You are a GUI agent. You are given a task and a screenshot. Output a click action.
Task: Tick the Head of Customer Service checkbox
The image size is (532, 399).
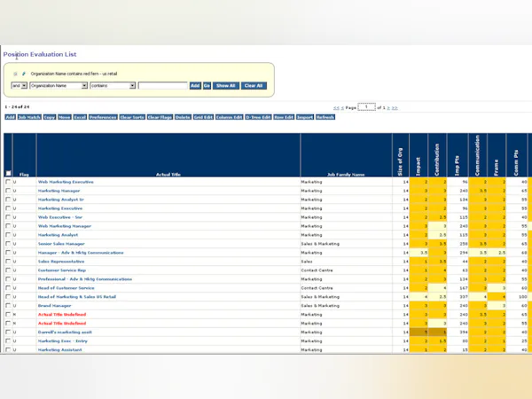point(8,287)
